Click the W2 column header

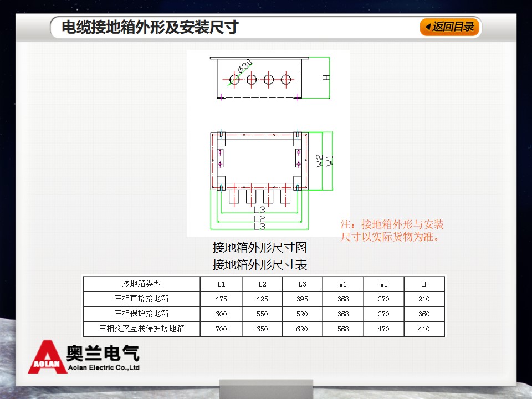[x=383, y=284]
